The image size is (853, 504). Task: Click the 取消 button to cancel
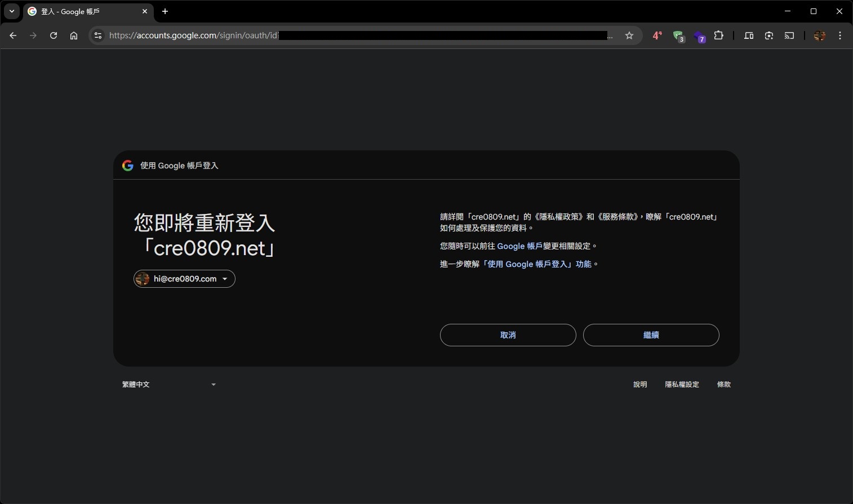coord(507,334)
